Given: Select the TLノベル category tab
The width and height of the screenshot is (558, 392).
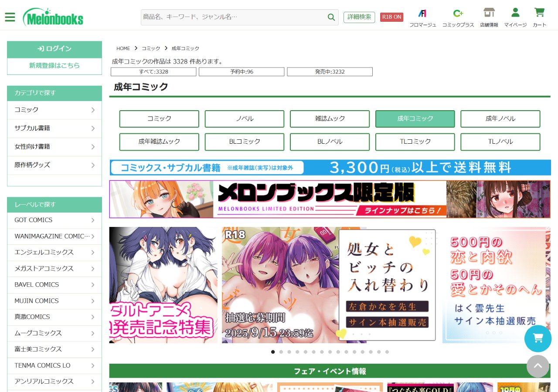Looking at the screenshot, I should (500, 142).
